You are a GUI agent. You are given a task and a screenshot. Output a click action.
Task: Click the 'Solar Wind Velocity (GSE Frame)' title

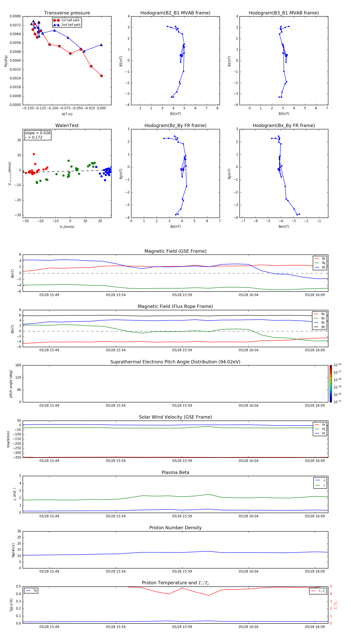pyautogui.click(x=175, y=417)
